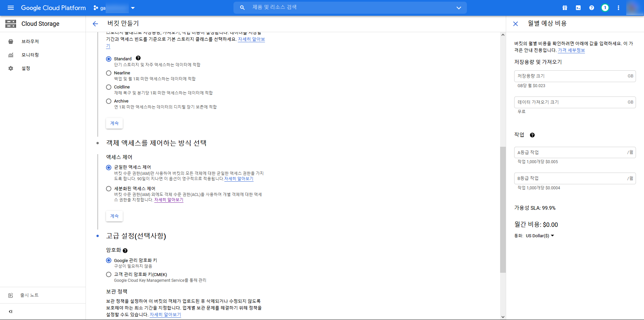Screen dimensions: 644x320
Task: Open the 가격 세부정보 link
Action: tap(571, 50)
